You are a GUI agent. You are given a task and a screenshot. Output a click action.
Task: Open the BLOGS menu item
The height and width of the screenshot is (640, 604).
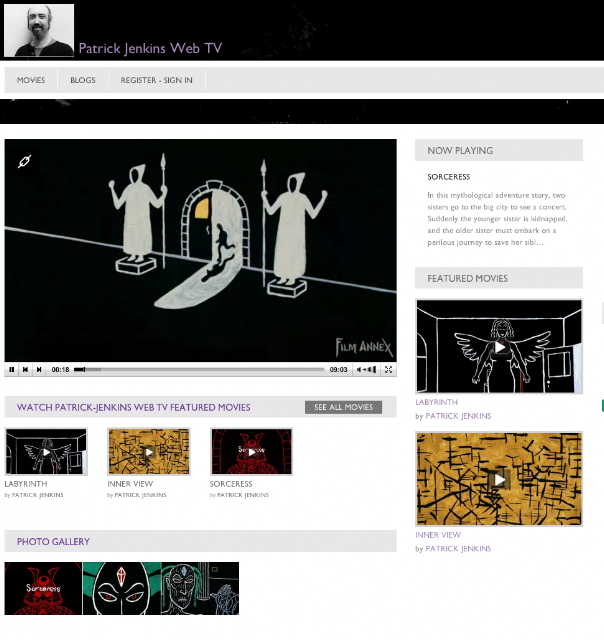point(83,80)
